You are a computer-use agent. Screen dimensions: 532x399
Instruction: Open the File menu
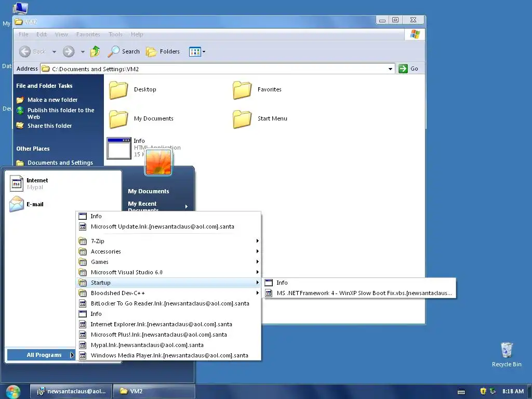(x=23, y=34)
